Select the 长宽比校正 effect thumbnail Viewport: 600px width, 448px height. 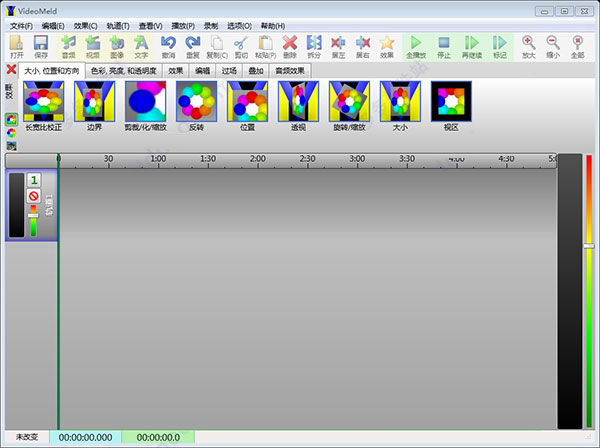(44, 101)
